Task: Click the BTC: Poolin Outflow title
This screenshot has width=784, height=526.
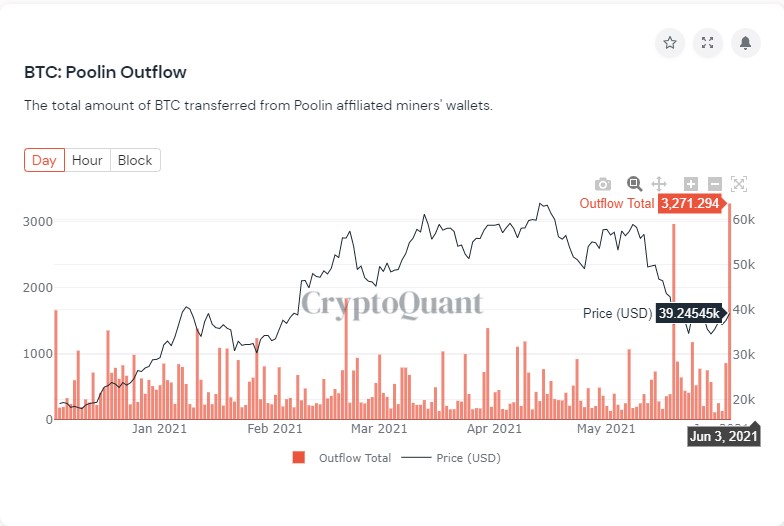Action: point(105,72)
